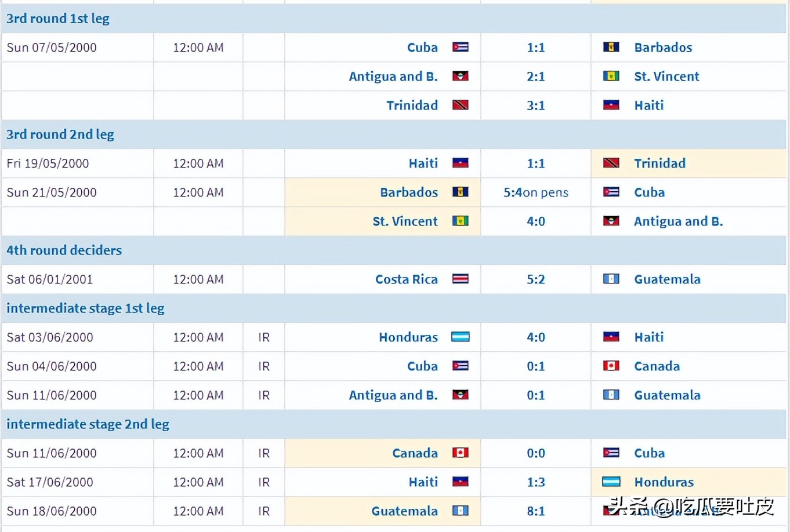This screenshot has width=790, height=532.
Task: Click the Honduras flag in 4:0 match
Action: 461,337
